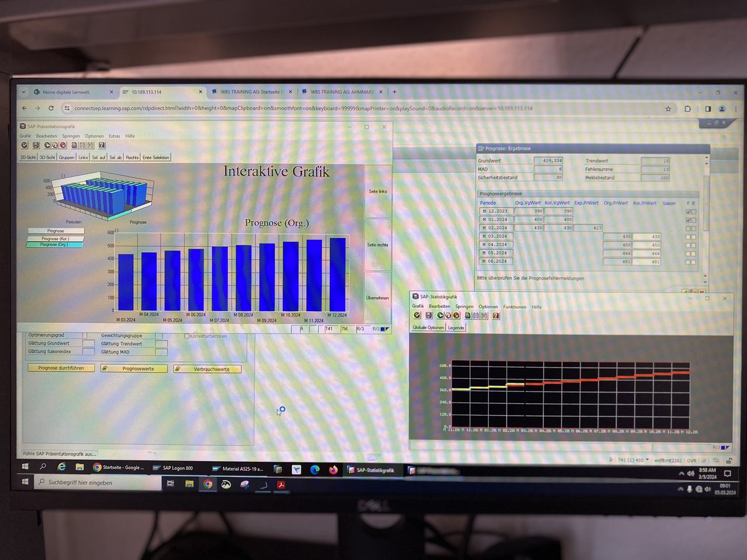Click the 2D-Sicht button

point(28,157)
